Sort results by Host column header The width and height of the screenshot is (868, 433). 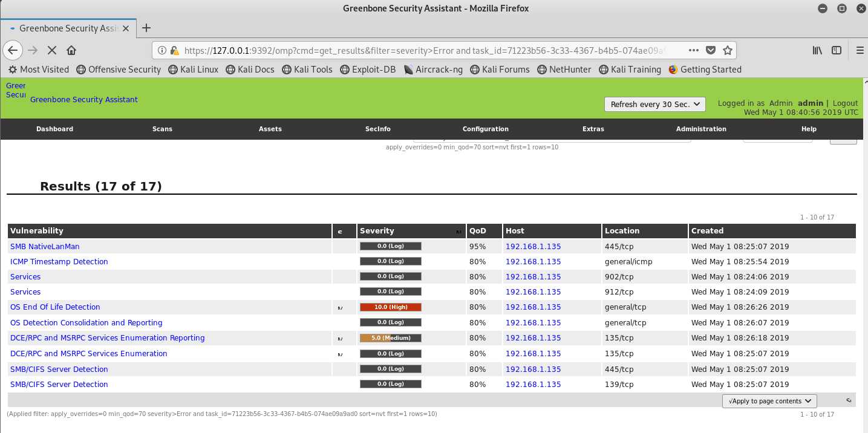click(515, 230)
